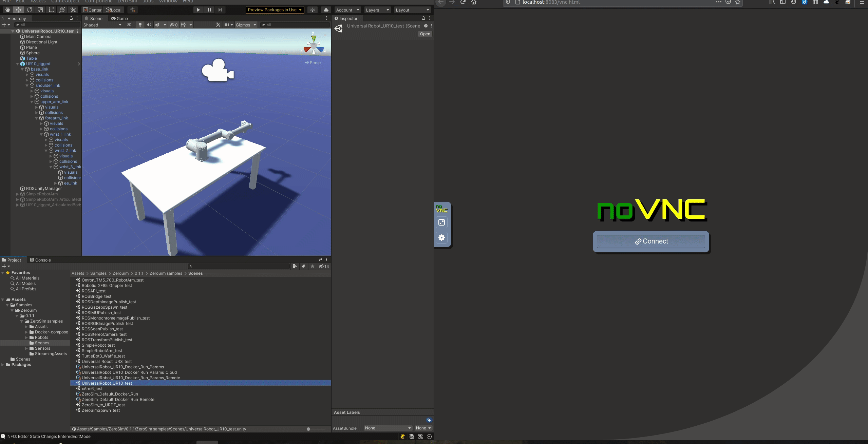Adjust the project icon size slider
This screenshot has height=444, width=868.
(x=308, y=429)
